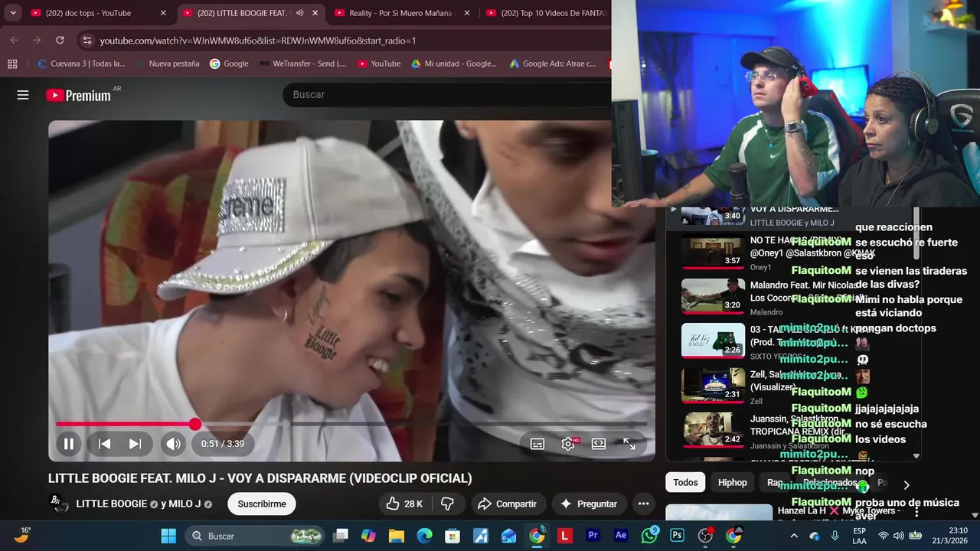Image resolution: width=980 pixels, height=551 pixels.
Task: Open the Google Ads bookmark
Action: [553, 64]
